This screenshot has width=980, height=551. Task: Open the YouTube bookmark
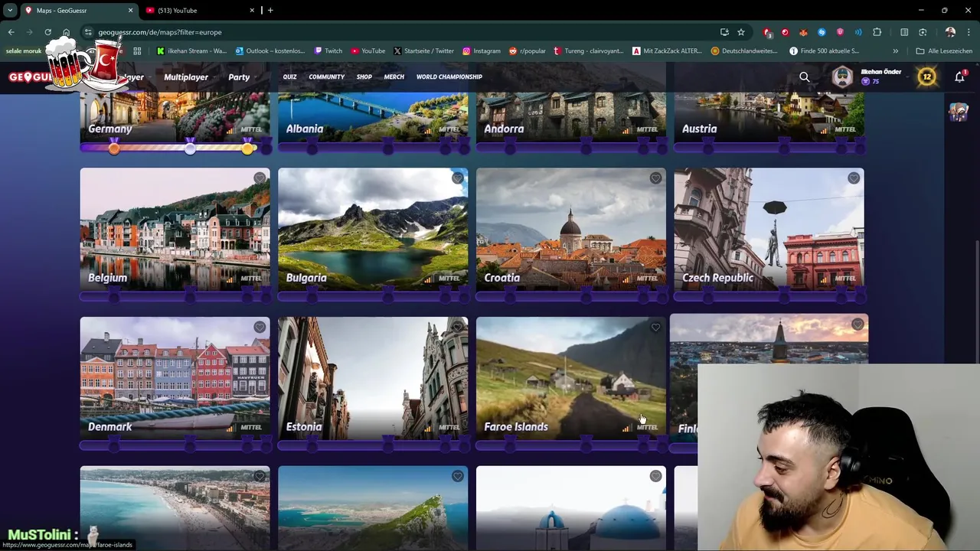tap(368, 51)
